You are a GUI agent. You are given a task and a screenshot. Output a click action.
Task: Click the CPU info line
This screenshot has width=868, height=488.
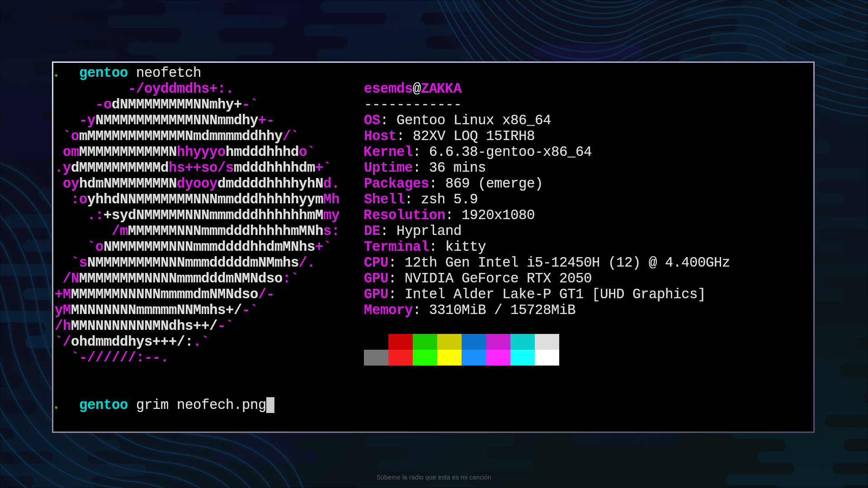coord(546,263)
